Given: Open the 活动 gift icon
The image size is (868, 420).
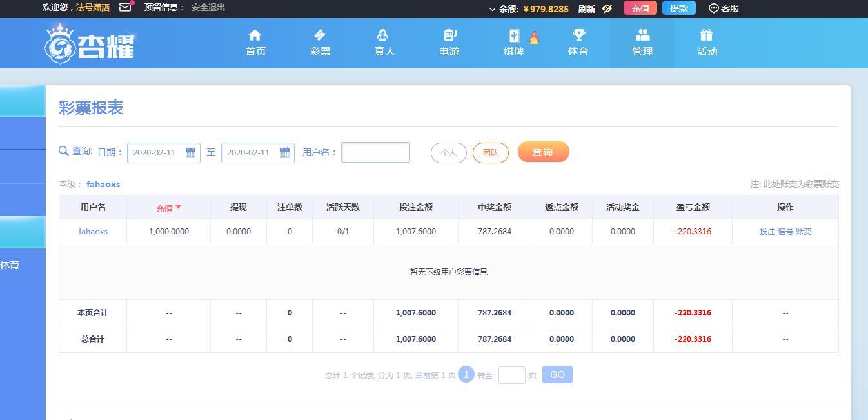Looking at the screenshot, I should pos(707,35).
